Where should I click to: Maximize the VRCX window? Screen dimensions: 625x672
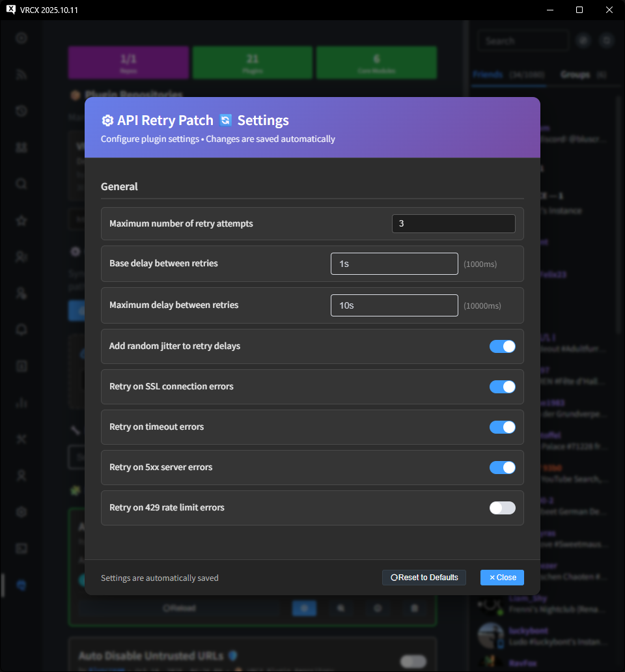[579, 10]
